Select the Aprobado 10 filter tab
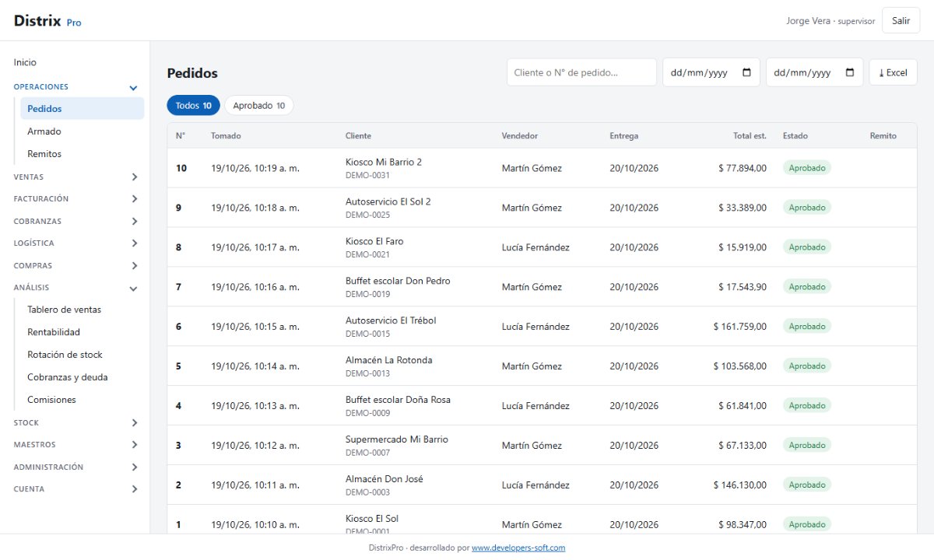934x560 pixels. pyautogui.click(x=259, y=106)
